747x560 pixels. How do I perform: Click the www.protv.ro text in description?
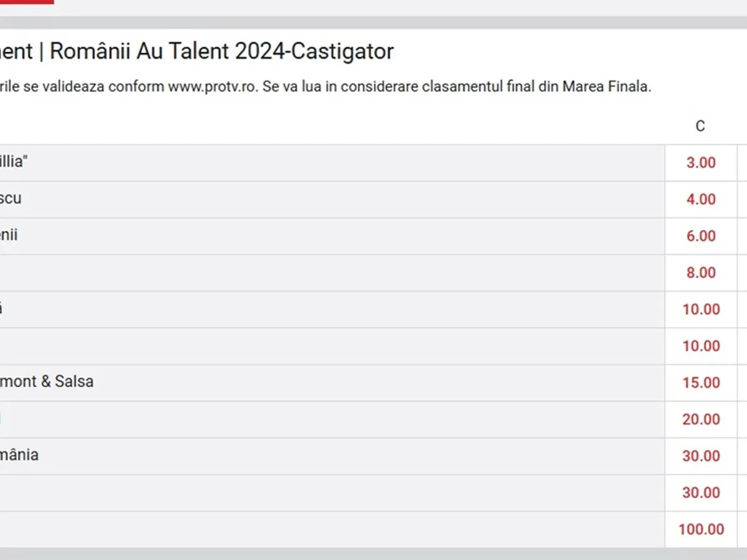tap(212, 86)
